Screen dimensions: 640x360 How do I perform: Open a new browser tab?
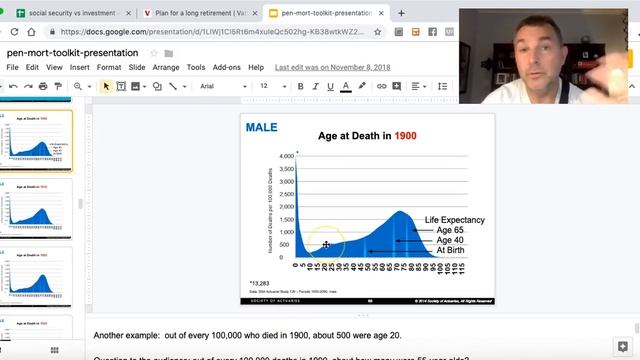[x=401, y=13]
